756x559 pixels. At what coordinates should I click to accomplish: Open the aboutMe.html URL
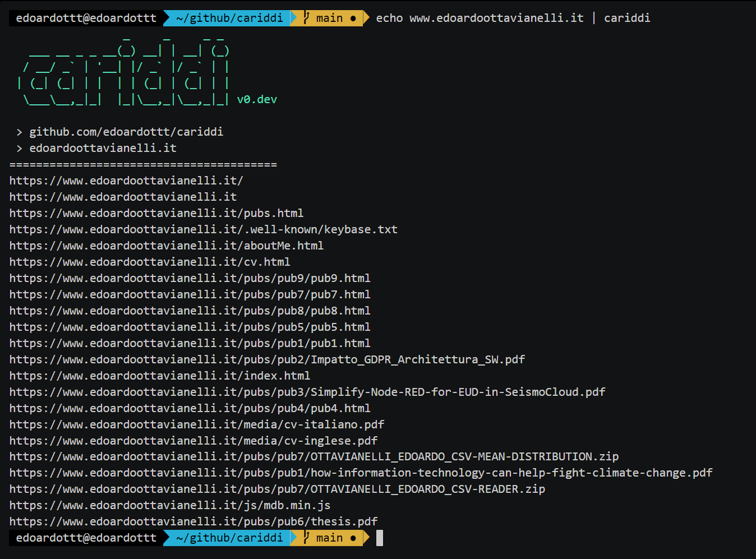(166, 246)
